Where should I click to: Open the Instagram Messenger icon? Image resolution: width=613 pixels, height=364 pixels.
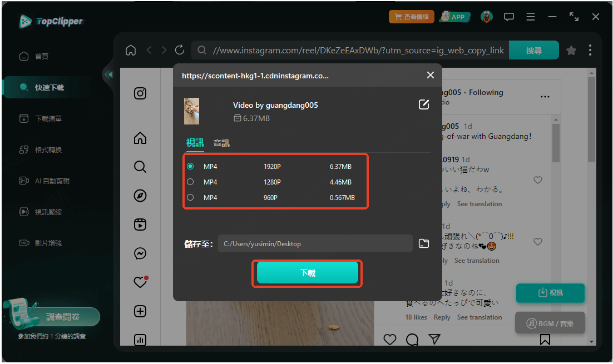[x=140, y=253]
